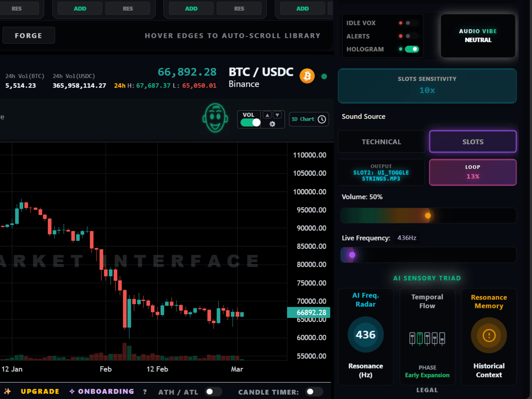
Task: Turn off the VOL indicator toggle
Action: point(250,123)
